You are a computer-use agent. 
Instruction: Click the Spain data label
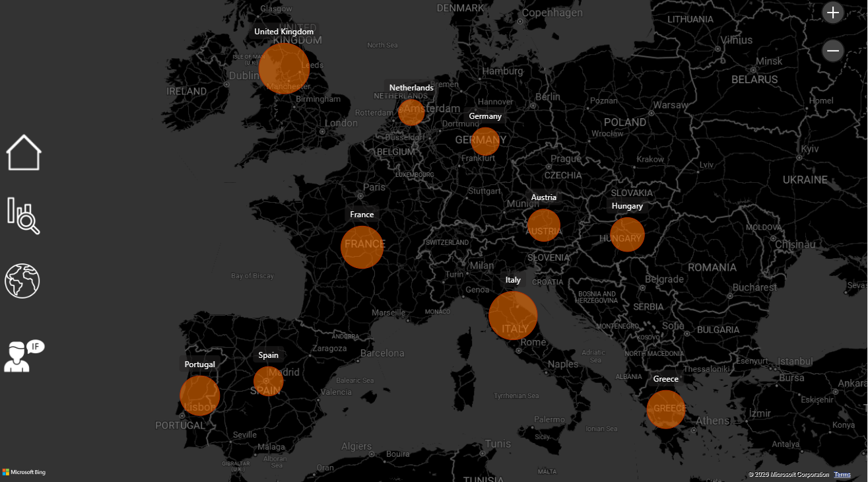268,355
